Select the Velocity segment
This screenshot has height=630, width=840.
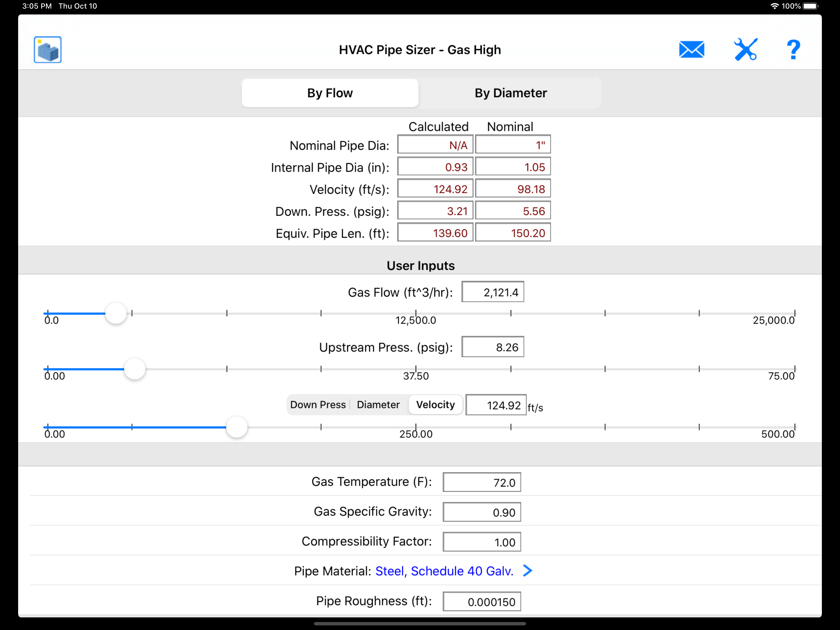coord(436,405)
